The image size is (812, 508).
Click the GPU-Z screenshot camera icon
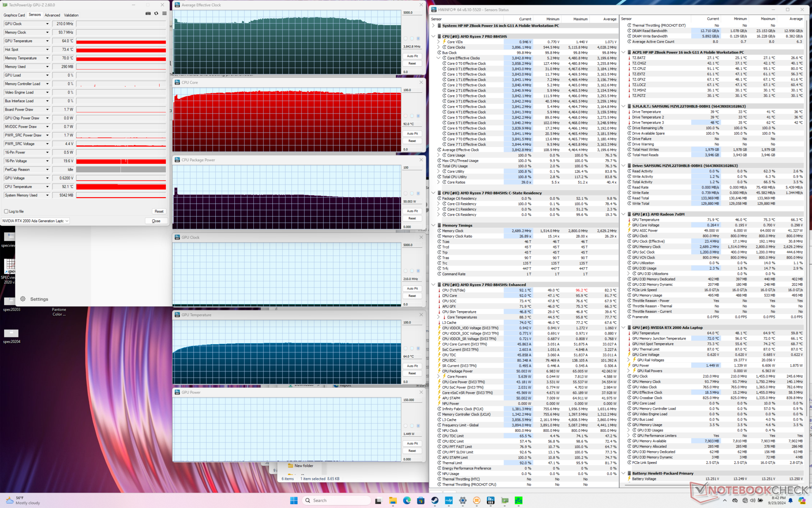[148, 14]
